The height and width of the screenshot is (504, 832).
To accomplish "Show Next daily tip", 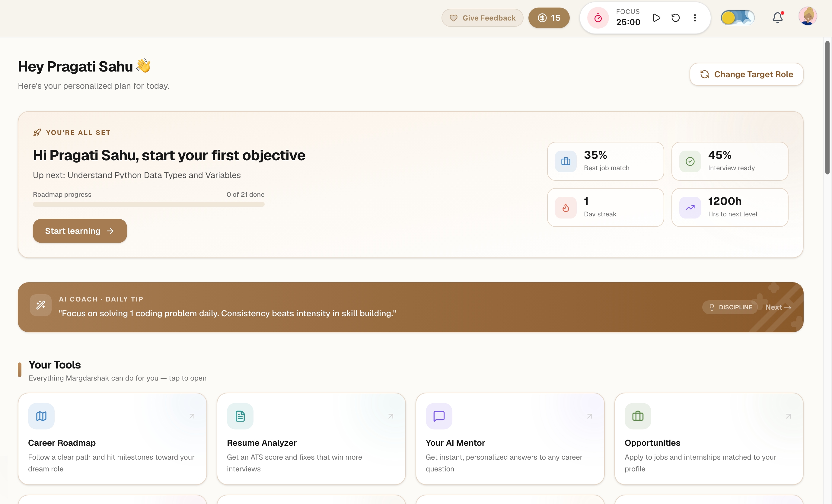I will coord(778,307).
